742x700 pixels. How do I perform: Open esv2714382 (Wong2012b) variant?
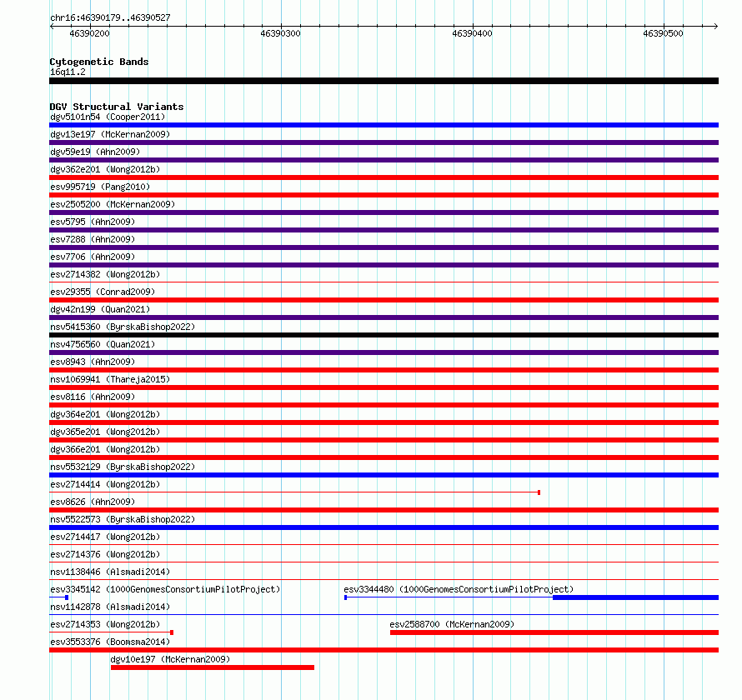pos(105,274)
